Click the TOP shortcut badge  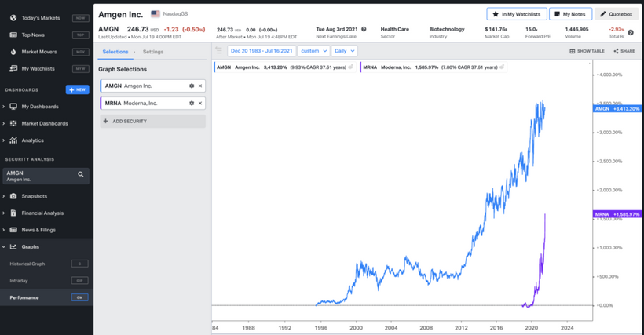coord(80,35)
